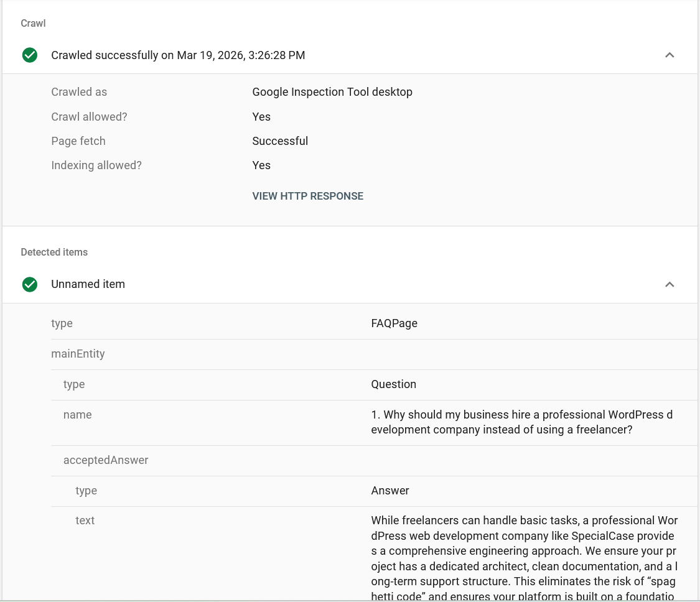This screenshot has height=602, width=700.
Task: Click the Question type value
Action: click(393, 384)
